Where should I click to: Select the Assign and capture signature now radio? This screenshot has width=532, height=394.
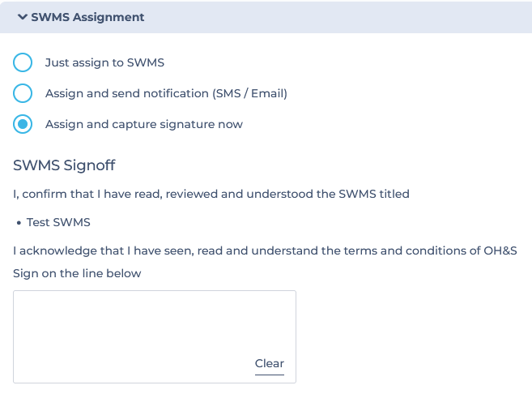point(23,124)
